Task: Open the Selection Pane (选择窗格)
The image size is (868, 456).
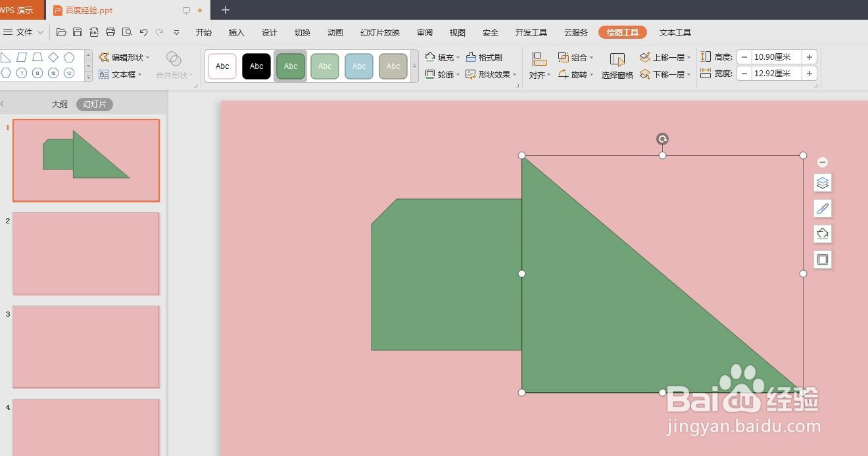Action: click(617, 66)
